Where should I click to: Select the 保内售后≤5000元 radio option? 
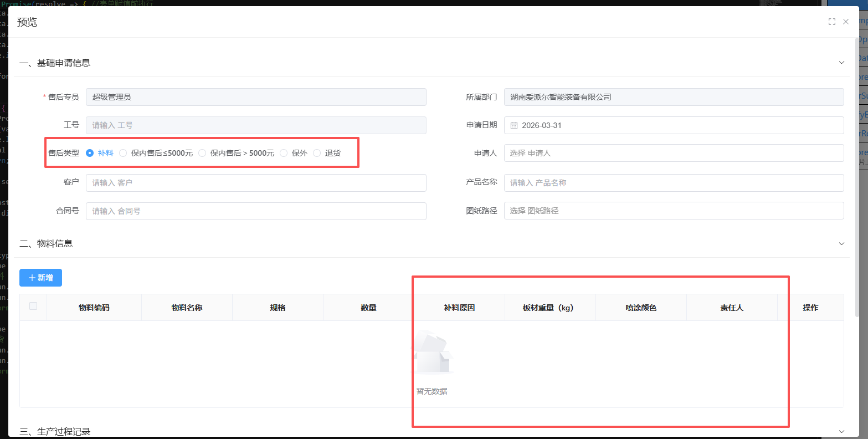(x=123, y=153)
